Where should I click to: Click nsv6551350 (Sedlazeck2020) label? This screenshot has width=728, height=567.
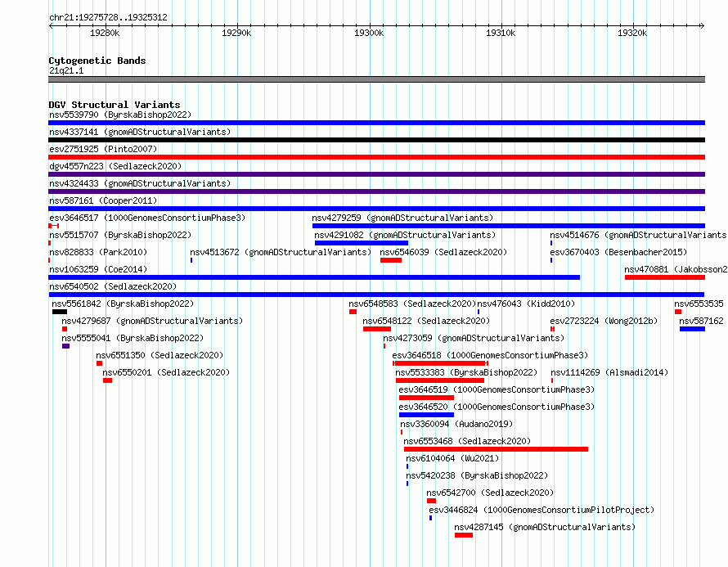(160, 355)
